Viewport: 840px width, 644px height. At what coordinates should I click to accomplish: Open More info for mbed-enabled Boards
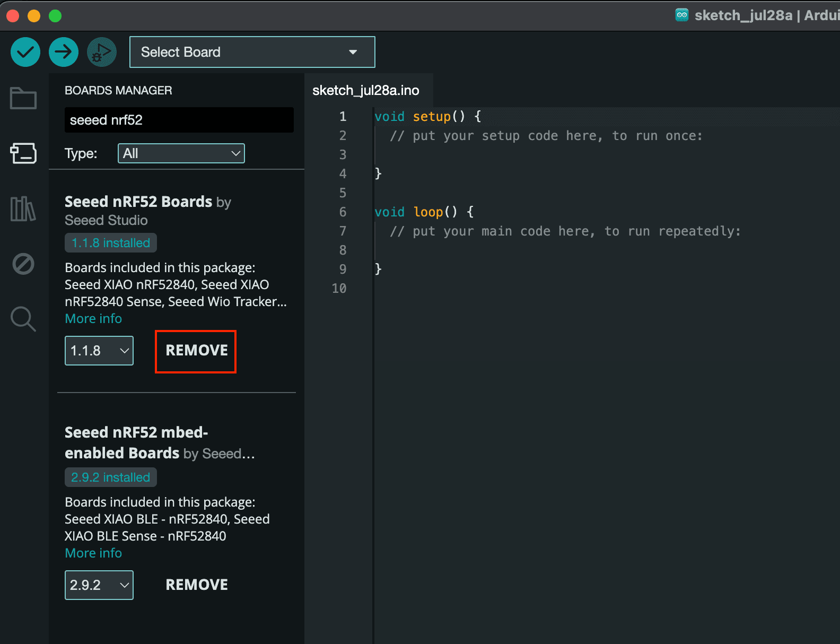pyautogui.click(x=93, y=553)
